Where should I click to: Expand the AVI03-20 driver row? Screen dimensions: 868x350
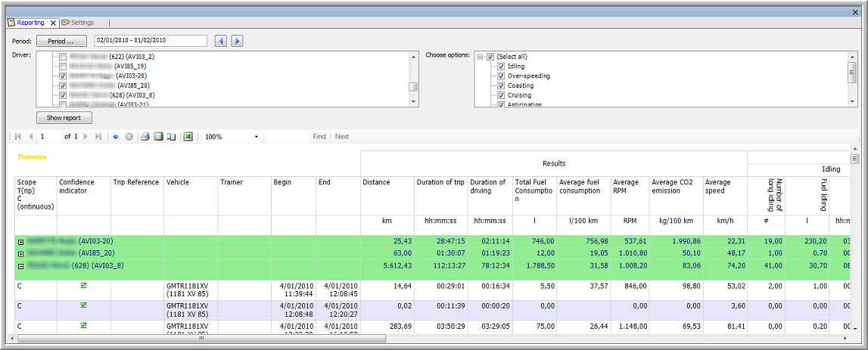coord(20,242)
